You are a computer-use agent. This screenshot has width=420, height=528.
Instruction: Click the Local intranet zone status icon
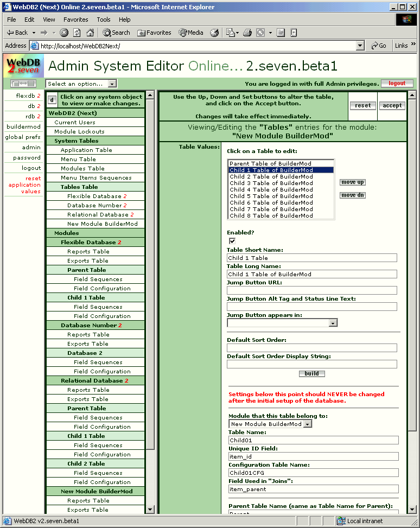(x=341, y=521)
